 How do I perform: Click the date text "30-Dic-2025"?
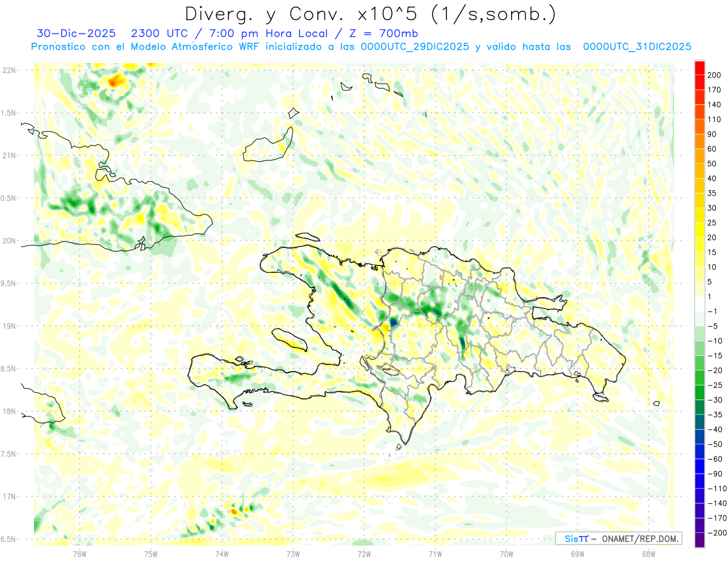coord(76,33)
